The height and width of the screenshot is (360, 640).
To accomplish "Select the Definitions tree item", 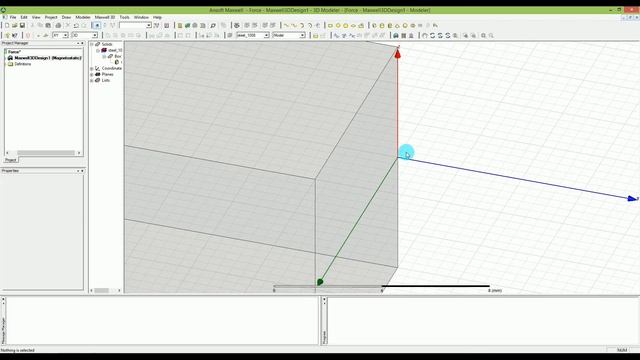I will [x=23, y=64].
